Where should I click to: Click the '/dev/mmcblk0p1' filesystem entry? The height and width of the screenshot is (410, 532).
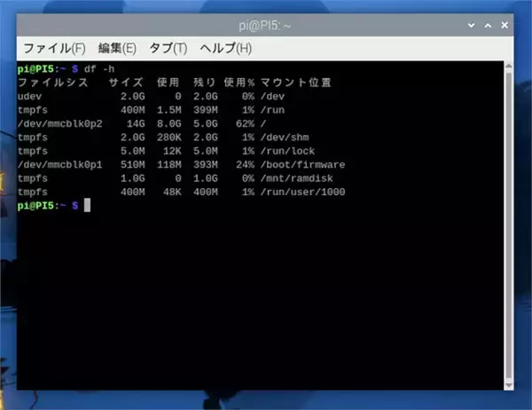coord(60,165)
